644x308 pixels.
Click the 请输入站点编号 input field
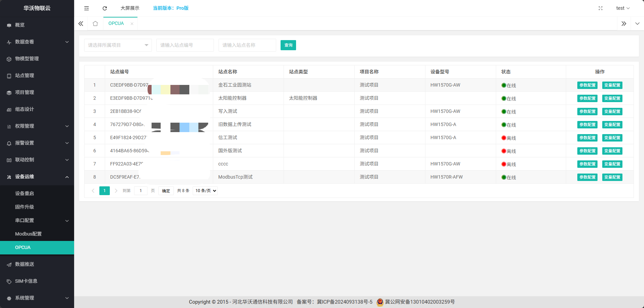coord(185,45)
